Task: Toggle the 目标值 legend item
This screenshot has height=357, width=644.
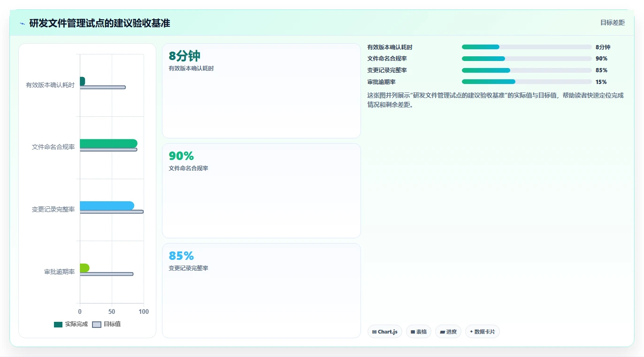Action: (x=107, y=324)
